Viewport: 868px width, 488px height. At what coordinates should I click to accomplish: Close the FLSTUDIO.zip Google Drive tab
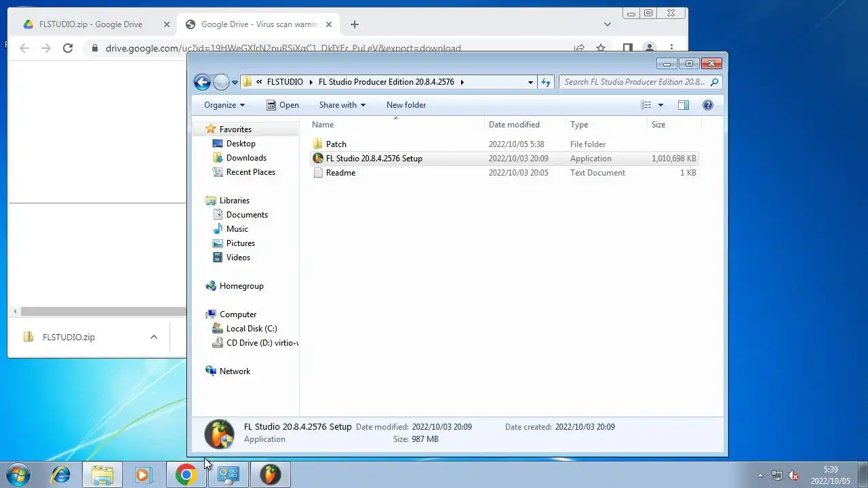167,24
